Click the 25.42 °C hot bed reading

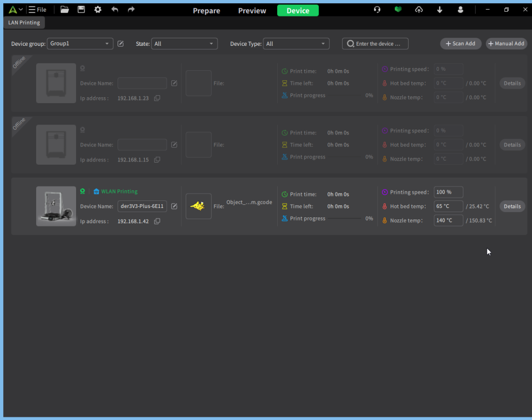click(479, 206)
